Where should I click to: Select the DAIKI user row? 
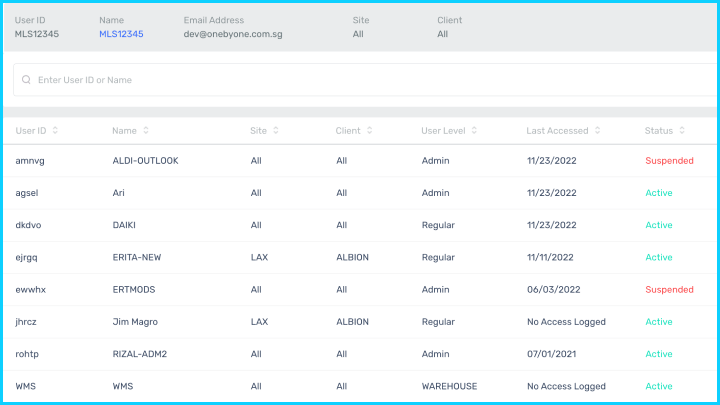click(126, 225)
